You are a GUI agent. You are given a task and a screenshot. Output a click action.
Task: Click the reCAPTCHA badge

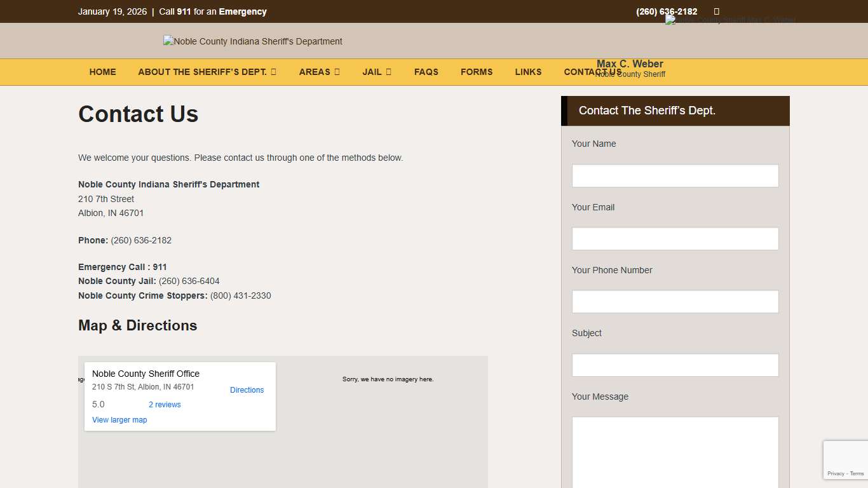click(x=846, y=460)
